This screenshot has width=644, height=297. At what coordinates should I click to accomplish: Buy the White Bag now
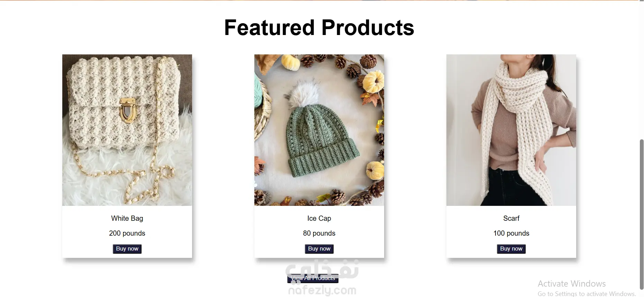pyautogui.click(x=127, y=249)
